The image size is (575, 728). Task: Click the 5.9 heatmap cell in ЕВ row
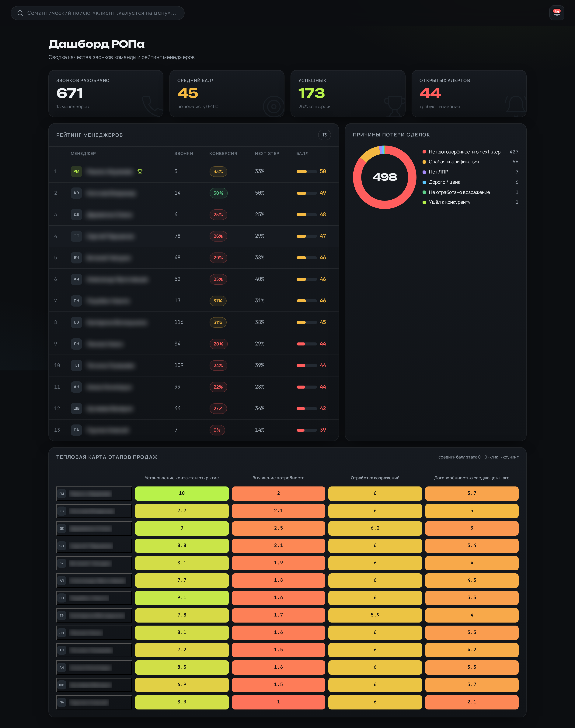pyautogui.click(x=375, y=615)
